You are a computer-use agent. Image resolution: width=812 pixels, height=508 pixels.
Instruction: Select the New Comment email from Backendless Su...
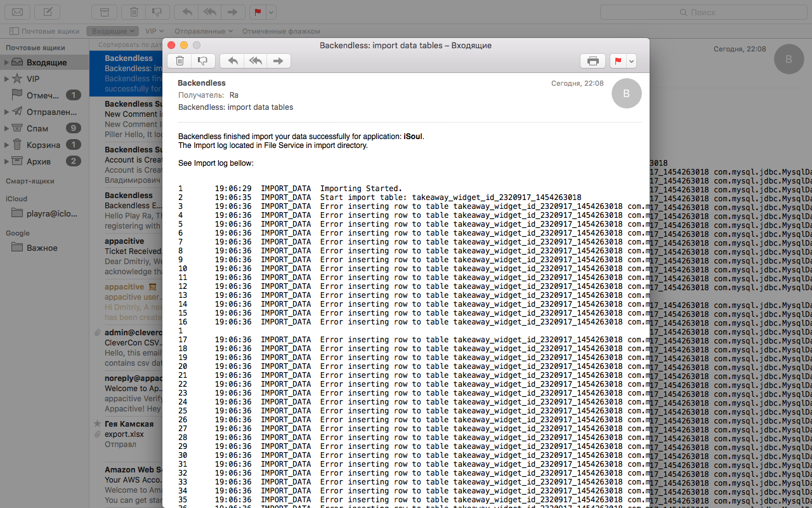click(x=126, y=119)
